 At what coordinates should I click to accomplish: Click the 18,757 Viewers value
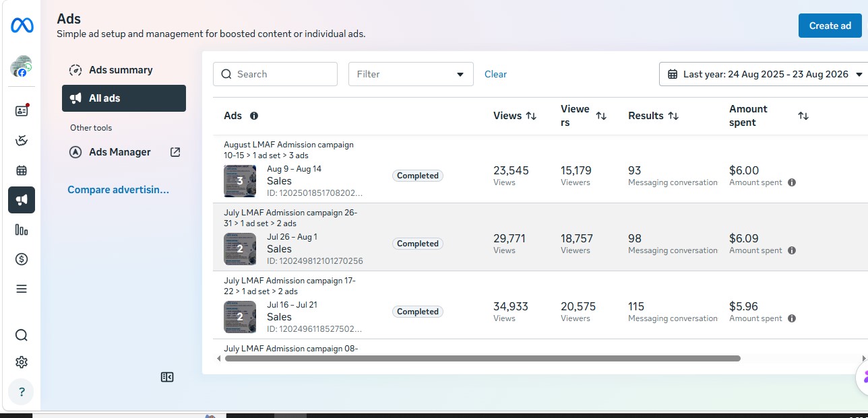click(x=577, y=238)
